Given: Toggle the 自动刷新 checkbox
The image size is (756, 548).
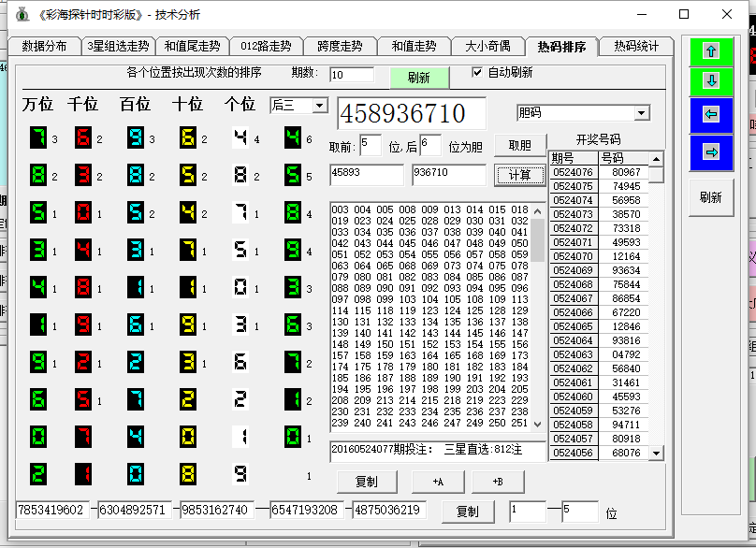Looking at the screenshot, I should (477, 72).
